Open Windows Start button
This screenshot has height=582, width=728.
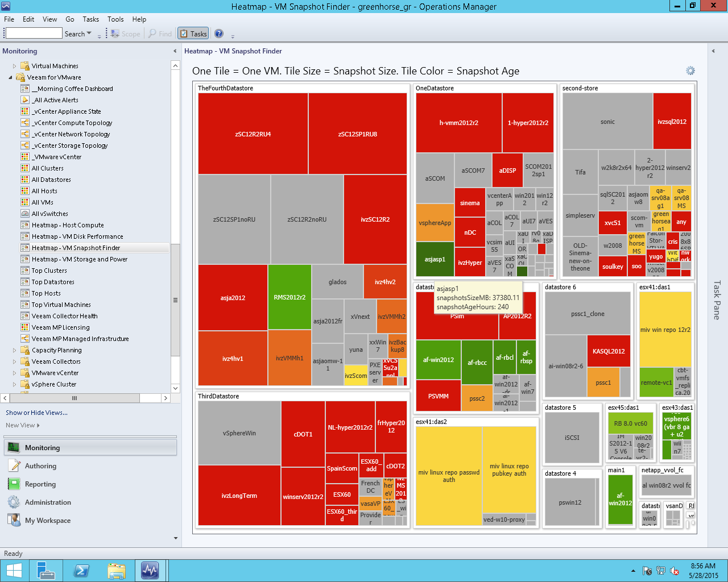pos(14,571)
